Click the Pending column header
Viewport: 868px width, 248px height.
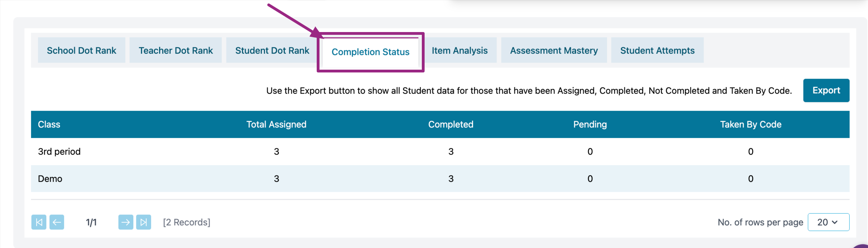click(x=590, y=124)
